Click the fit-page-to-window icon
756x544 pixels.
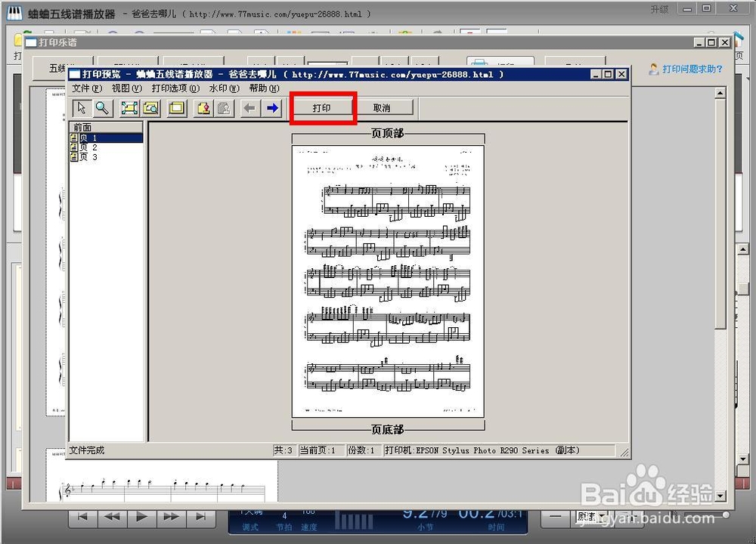[x=129, y=108]
